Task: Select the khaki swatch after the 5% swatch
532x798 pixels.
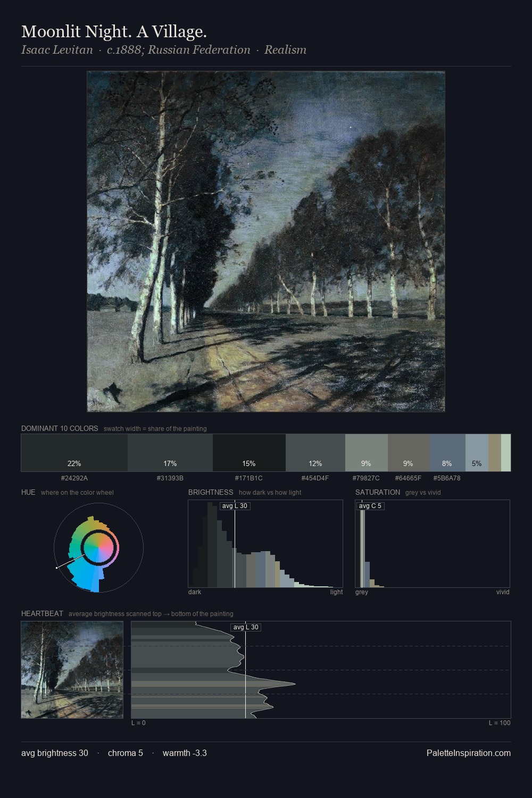Action: (495, 453)
